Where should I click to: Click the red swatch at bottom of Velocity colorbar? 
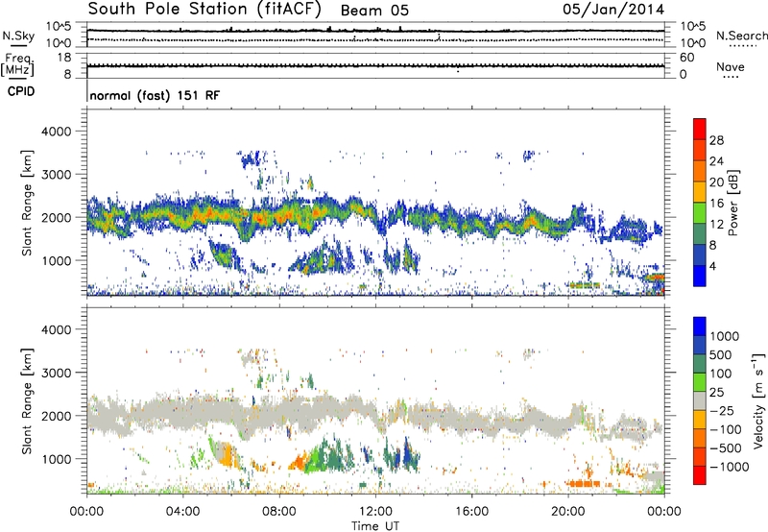click(700, 475)
